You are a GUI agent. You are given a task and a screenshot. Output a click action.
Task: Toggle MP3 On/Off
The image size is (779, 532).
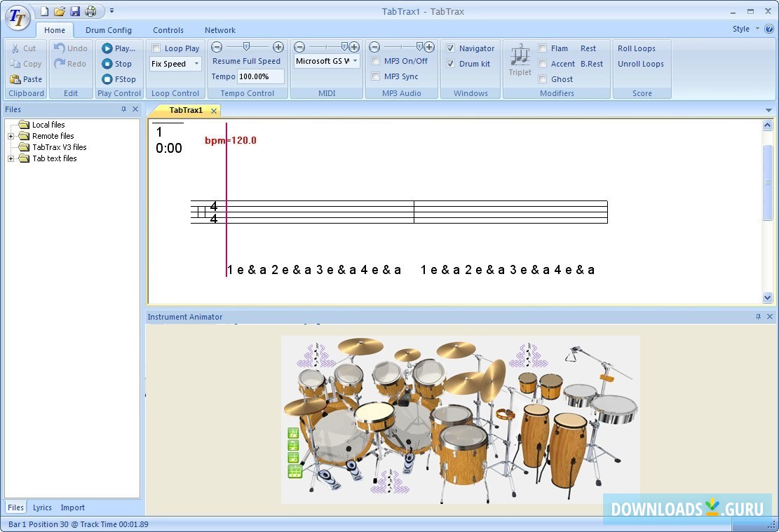point(376,61)
